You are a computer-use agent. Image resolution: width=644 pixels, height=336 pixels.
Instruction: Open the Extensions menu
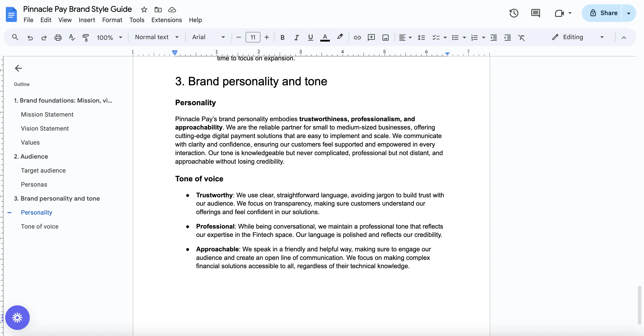166,20
